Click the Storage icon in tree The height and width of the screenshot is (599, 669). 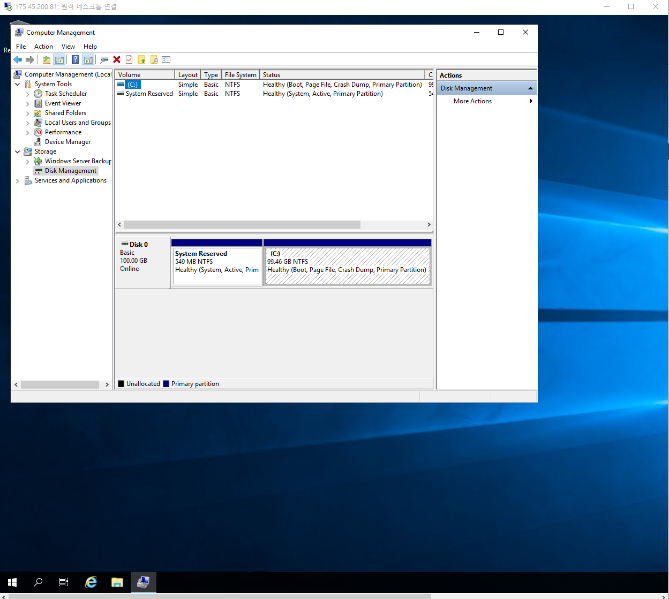click(x=28, y=151)
